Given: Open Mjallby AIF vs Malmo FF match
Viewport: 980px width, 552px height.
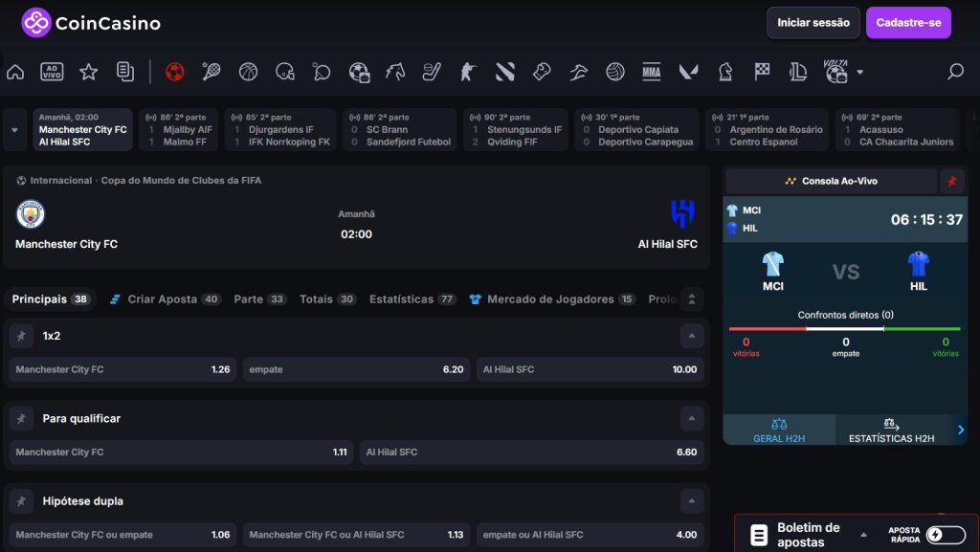Looking at the screenshot, I should point(179,130).
